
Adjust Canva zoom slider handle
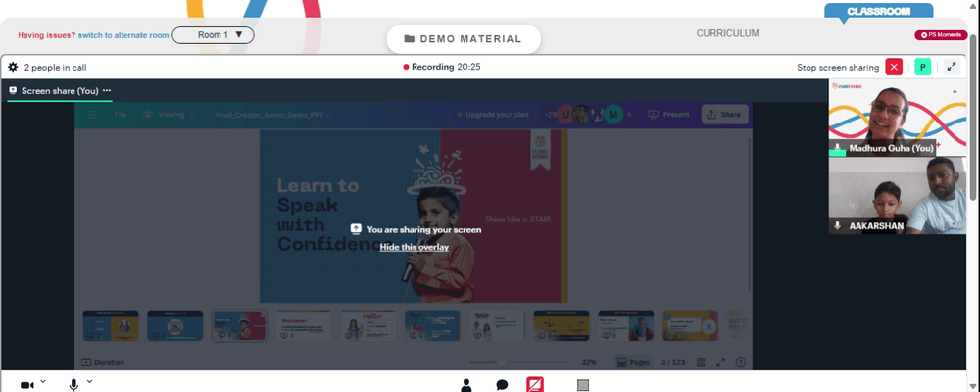click(501, 362)
